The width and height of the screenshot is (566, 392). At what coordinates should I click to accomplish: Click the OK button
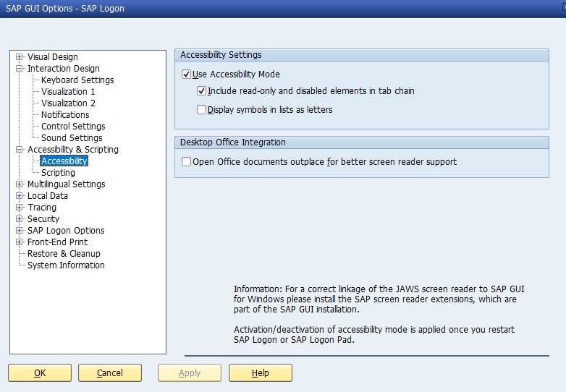click(40, 373)
